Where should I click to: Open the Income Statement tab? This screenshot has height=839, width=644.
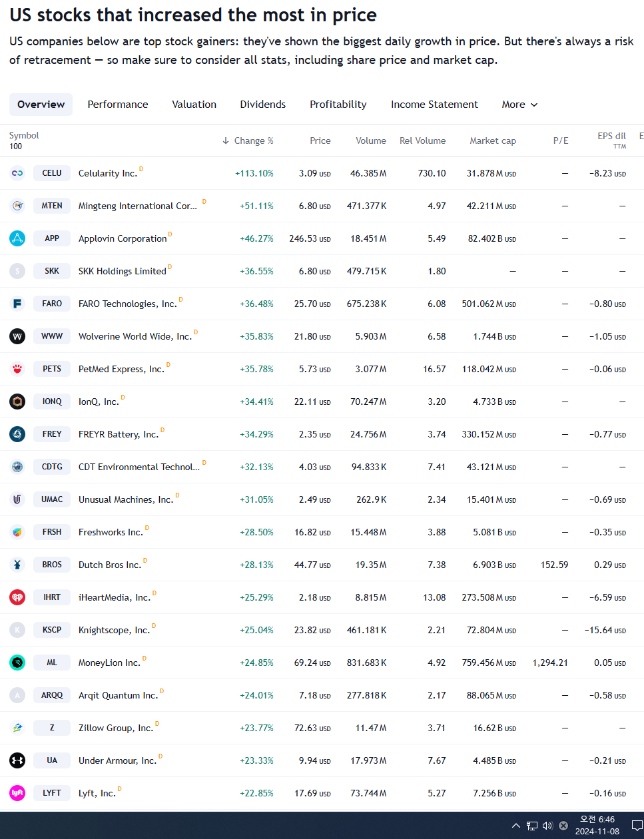tap(434, 105)
